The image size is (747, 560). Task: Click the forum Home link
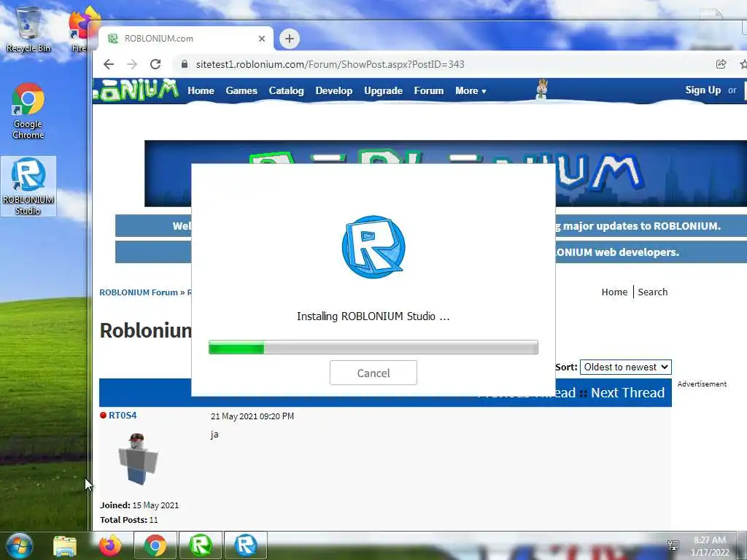[614, 292]
